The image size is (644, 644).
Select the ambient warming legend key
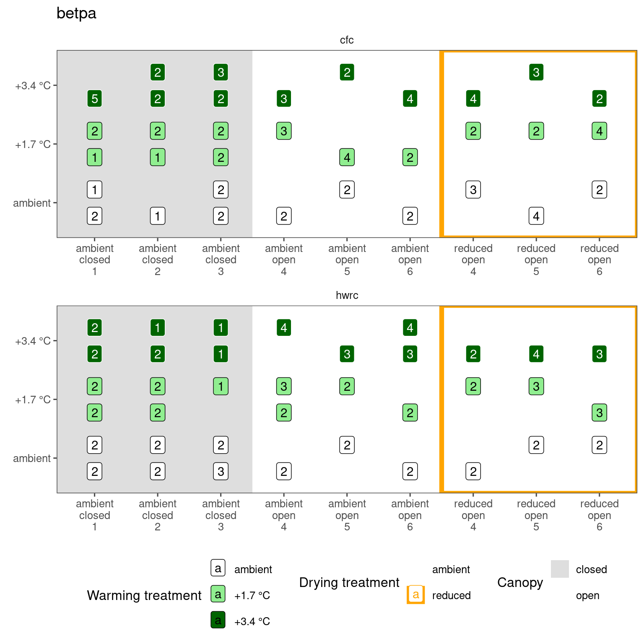click(218, 569)
